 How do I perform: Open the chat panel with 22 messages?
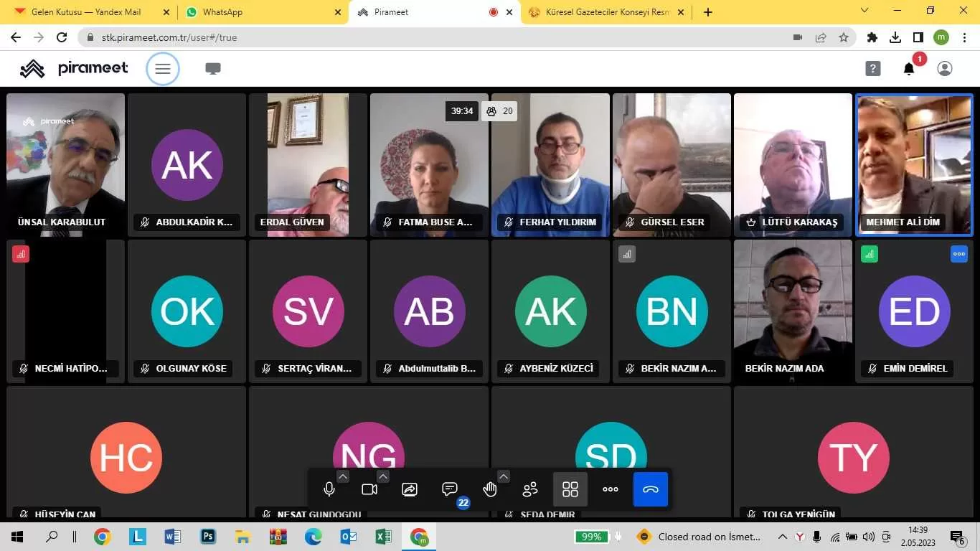(450, 489)
